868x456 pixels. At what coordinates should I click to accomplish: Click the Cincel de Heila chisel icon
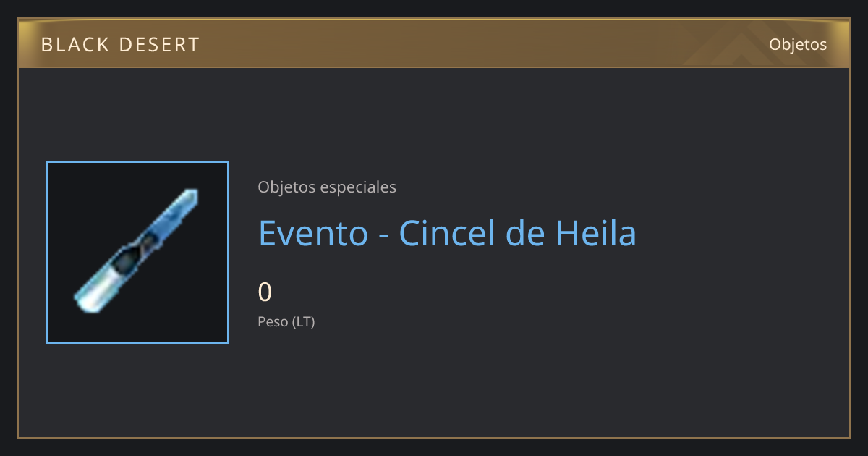click(x=137, y=252)
